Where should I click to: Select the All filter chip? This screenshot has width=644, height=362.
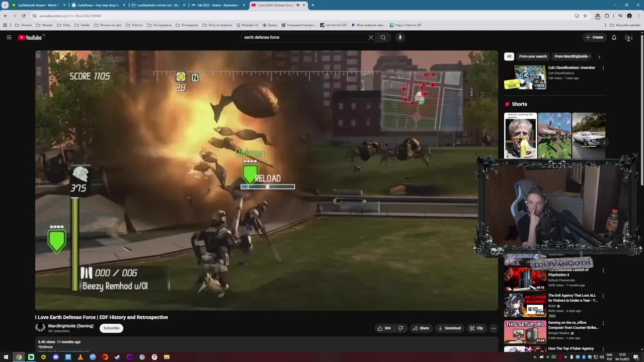509,56
